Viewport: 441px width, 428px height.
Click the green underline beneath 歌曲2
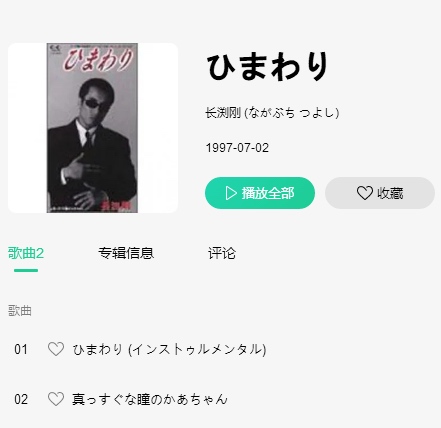(x=26, y=270)
